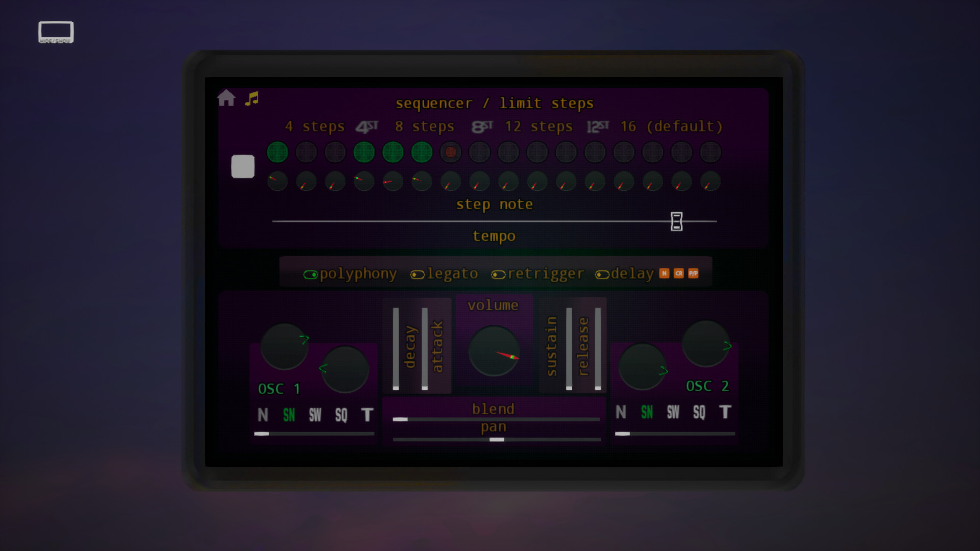Open the music note menu
Image resolution: width=980 pixels, height=551 pixels.
pos(251,98)
